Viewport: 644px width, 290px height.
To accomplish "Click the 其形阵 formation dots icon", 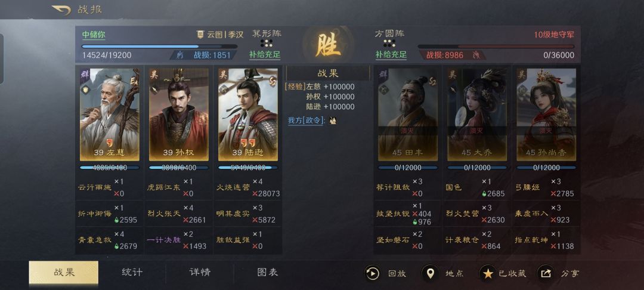I will coord(267,43).
